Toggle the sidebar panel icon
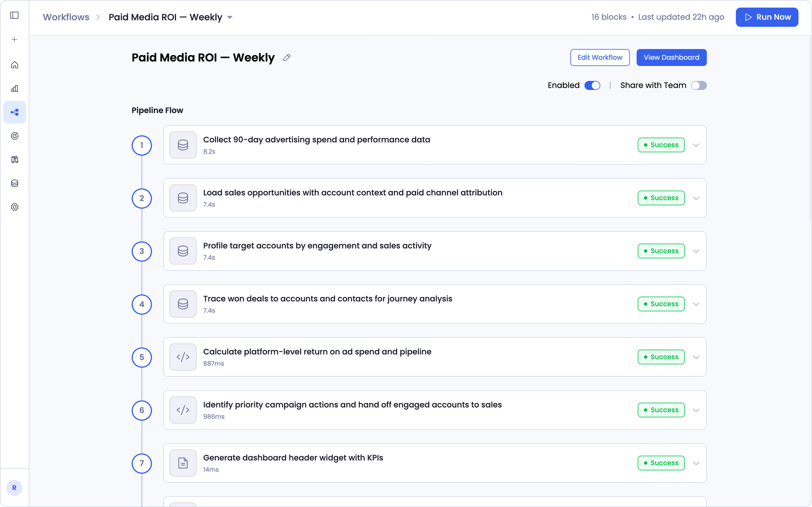 point(14,16)
